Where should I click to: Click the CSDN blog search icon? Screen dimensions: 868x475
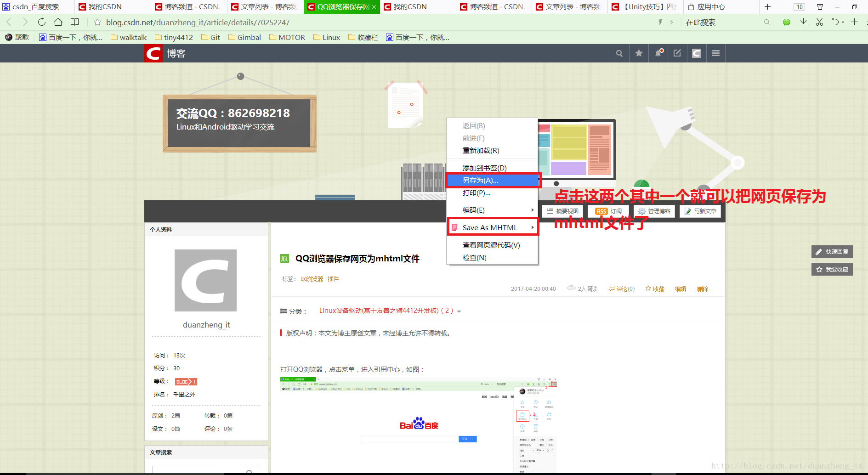(619, 53)
